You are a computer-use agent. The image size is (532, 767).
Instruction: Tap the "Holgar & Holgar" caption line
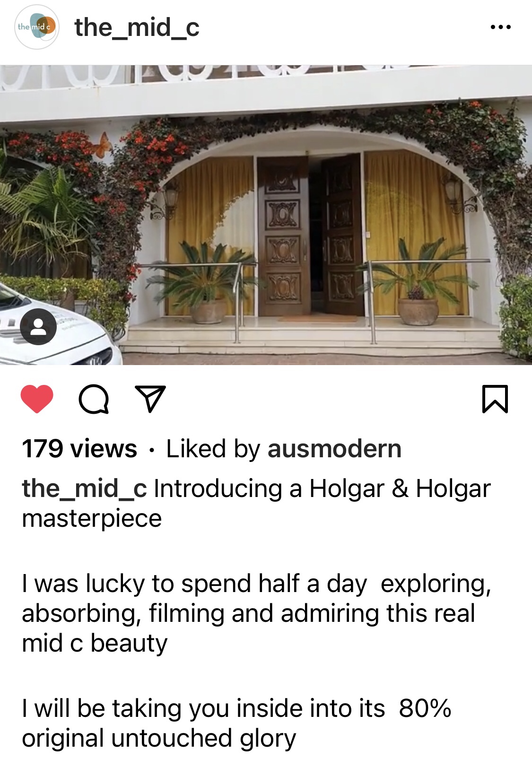pos(400,488)
